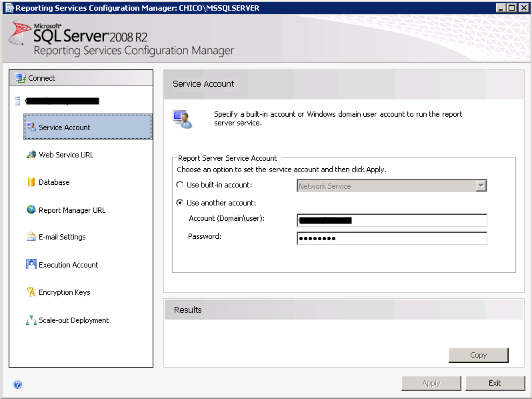Click the Report Manager URL globe icon

(31, 210)
